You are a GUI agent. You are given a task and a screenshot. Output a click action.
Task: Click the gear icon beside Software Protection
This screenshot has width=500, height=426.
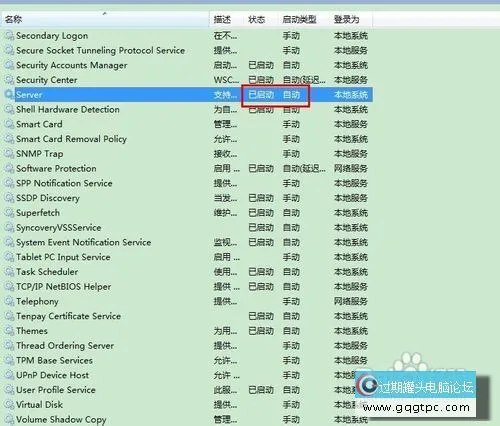click(x=9, y=168)
